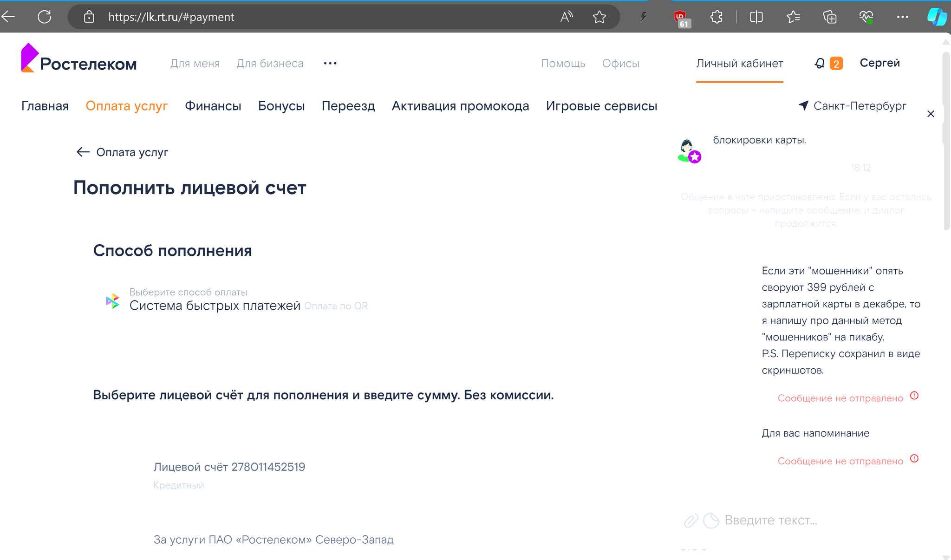Close the chat panel with the X

[931, 114]
